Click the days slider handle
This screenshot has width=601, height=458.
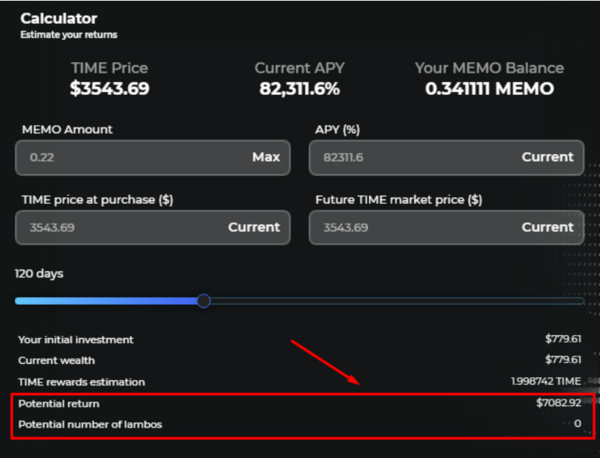pyautogui.click(x=204, y=301)
